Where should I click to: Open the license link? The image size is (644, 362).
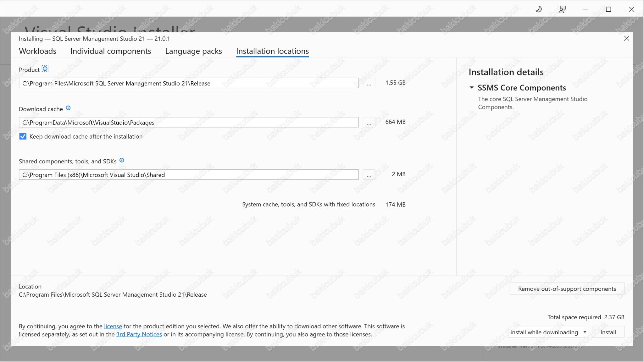pos(113,326)
